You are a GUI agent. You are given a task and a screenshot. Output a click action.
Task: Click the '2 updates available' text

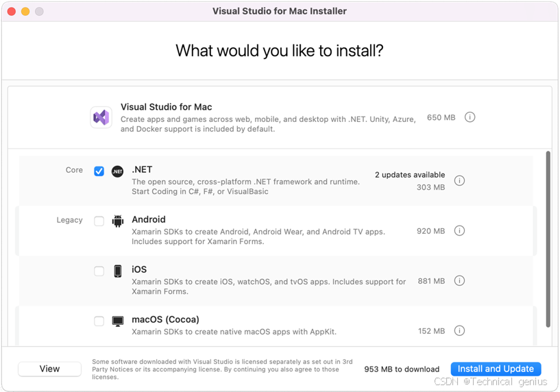pos(410,175)
